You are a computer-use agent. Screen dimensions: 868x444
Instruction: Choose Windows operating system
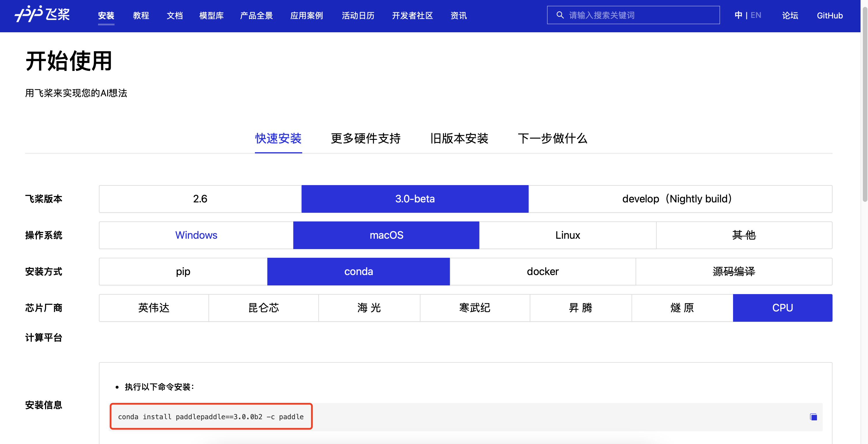click(196, 235)
